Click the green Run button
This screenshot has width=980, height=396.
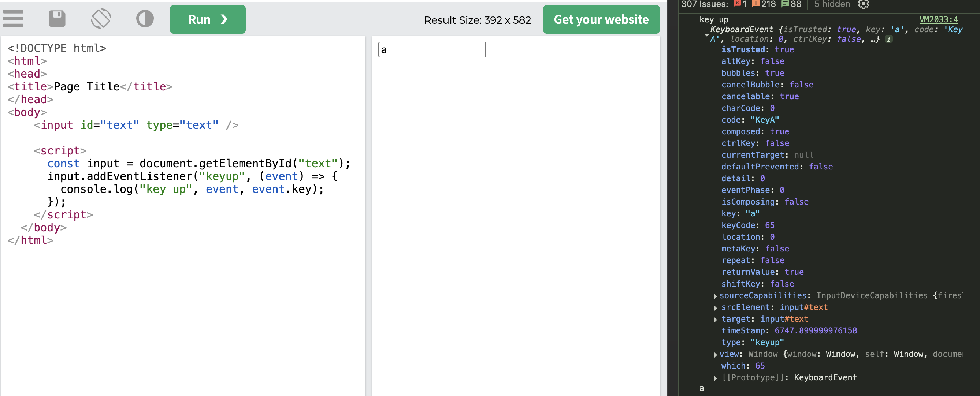pos(207,19)
